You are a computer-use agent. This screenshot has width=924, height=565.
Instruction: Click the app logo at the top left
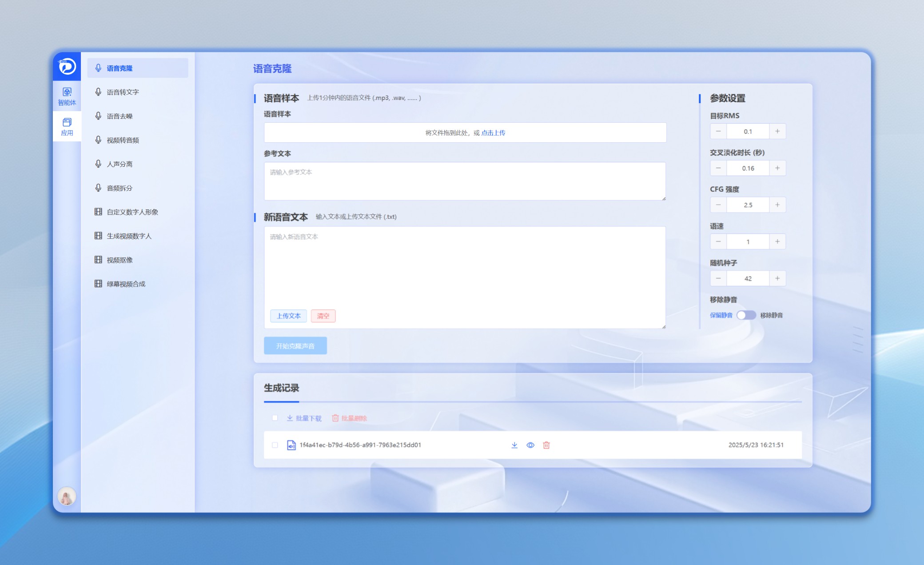tap(67, 66)
